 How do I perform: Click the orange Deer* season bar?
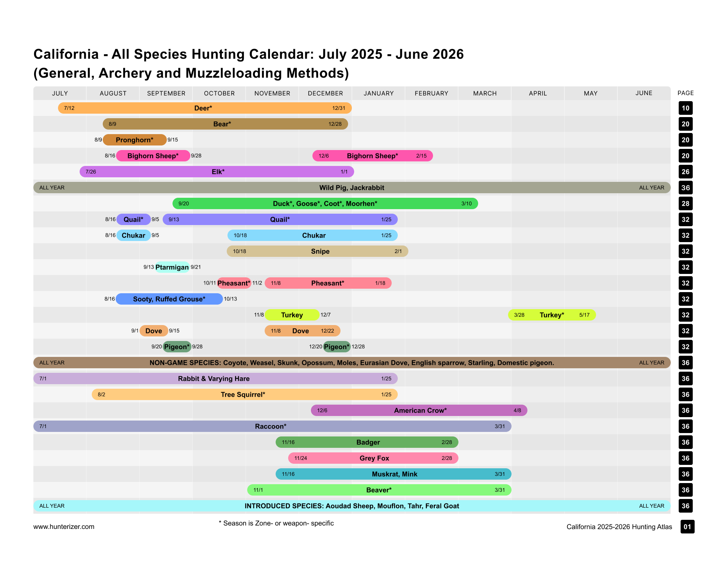(205, 108)
